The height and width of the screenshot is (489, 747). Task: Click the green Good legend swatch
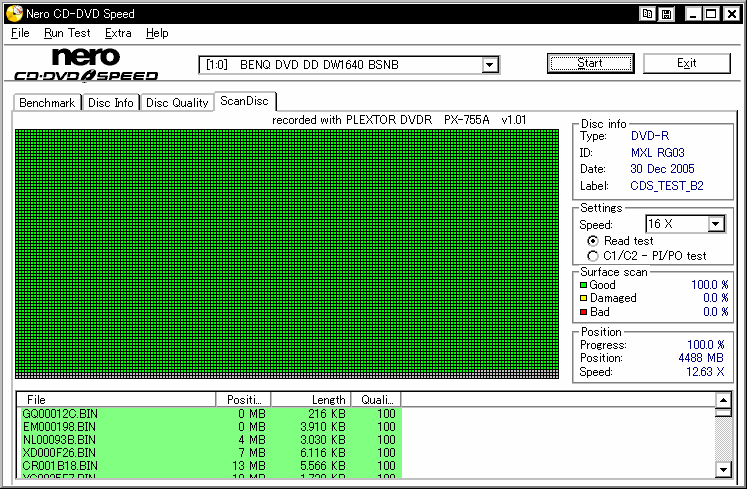(x=583, y=285)
